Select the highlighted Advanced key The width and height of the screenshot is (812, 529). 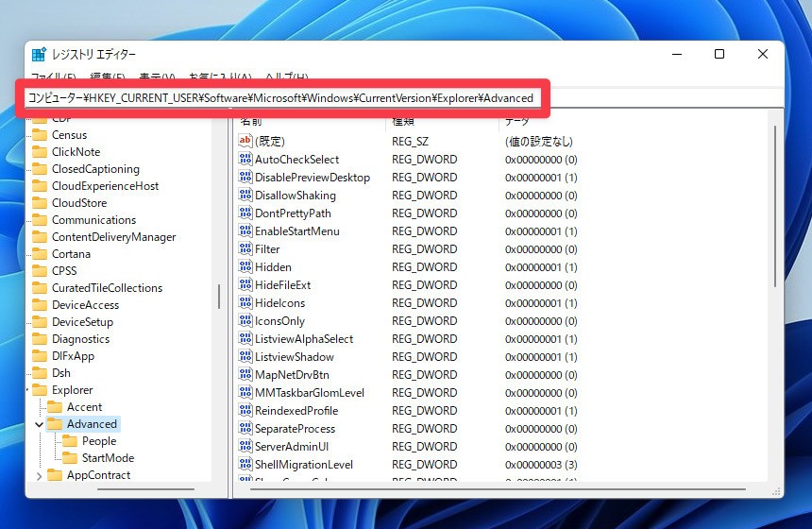(x=92, y=424)
